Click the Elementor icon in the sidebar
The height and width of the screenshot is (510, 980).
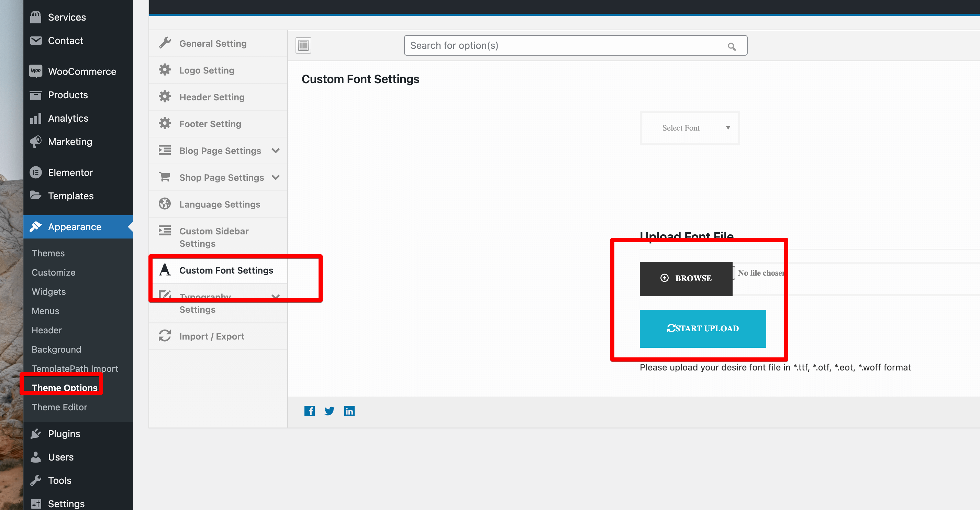(36, 173)
